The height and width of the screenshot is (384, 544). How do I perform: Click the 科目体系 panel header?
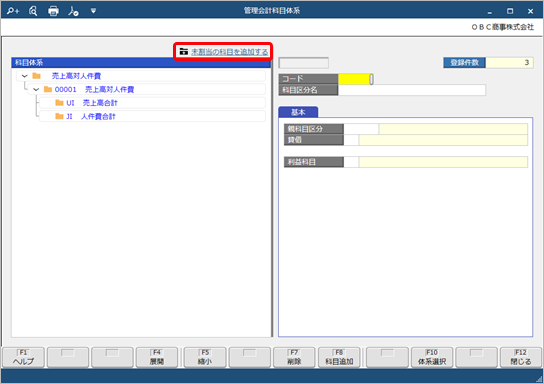tap(141, 62)
